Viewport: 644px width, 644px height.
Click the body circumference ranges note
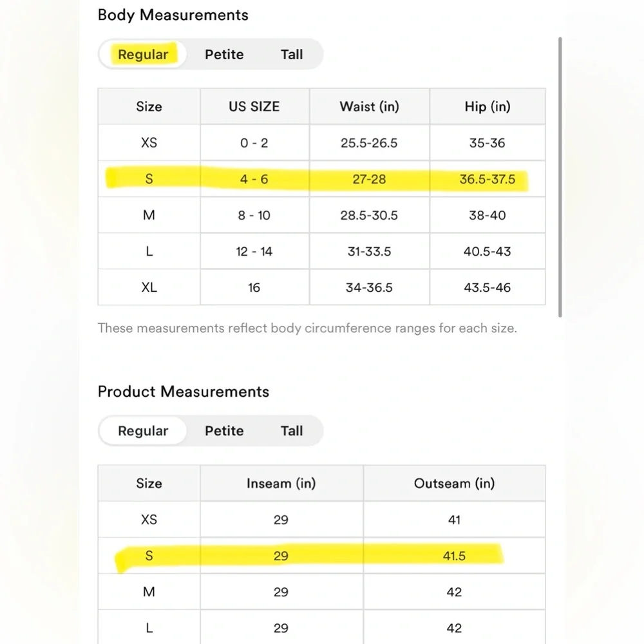click(x=307, y=328)
